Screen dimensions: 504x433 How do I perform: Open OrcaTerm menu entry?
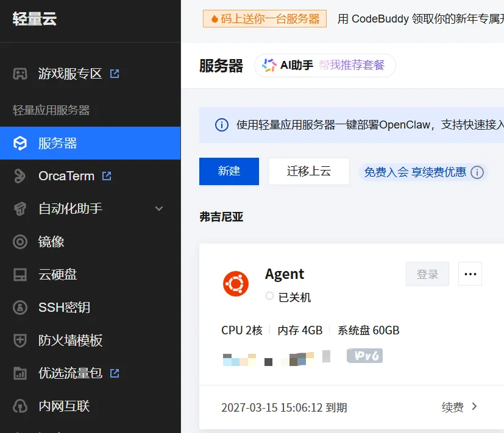(66, 176)
